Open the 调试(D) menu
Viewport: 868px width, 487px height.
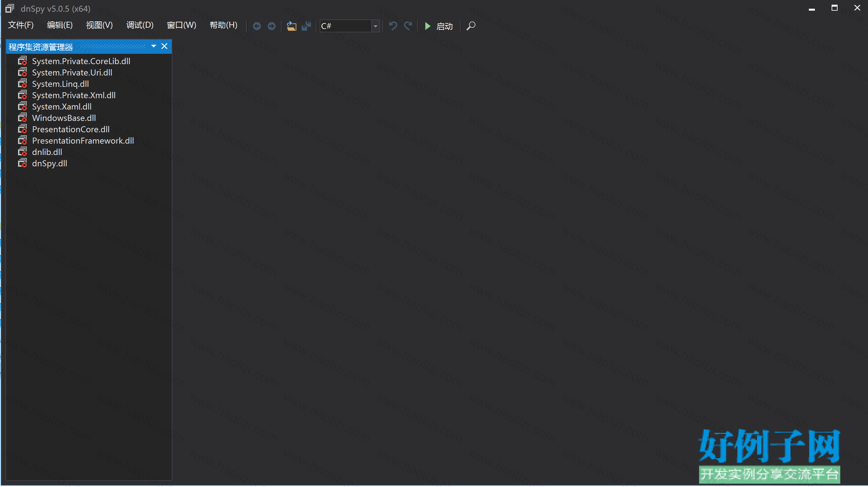(140, 25)
